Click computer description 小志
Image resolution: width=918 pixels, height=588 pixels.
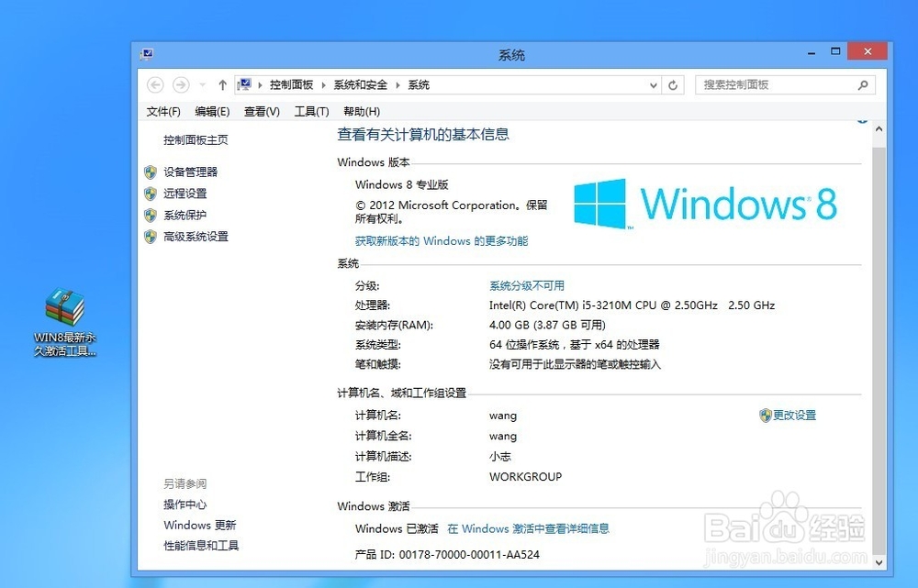click(500, 456)
